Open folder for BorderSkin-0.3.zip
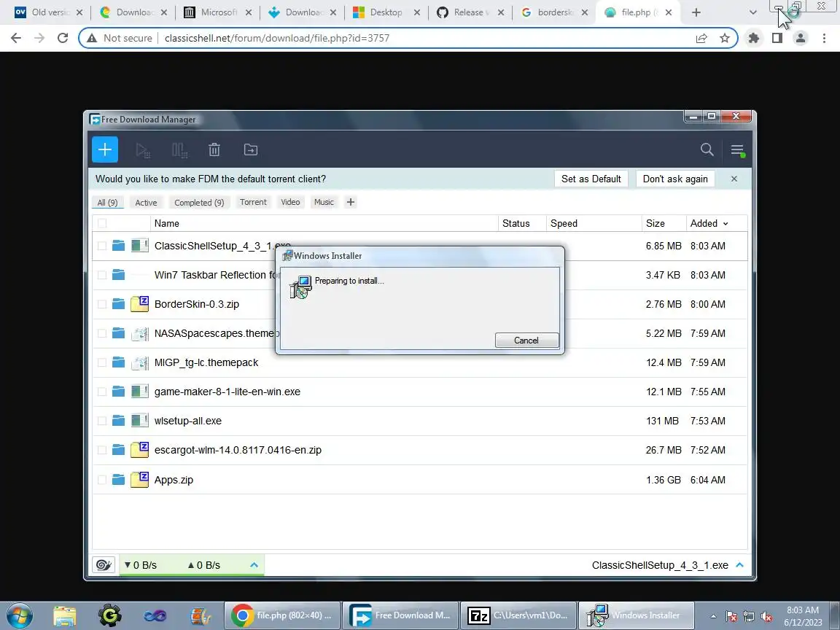This screenshot has height=630, width=840. [118, 304]
